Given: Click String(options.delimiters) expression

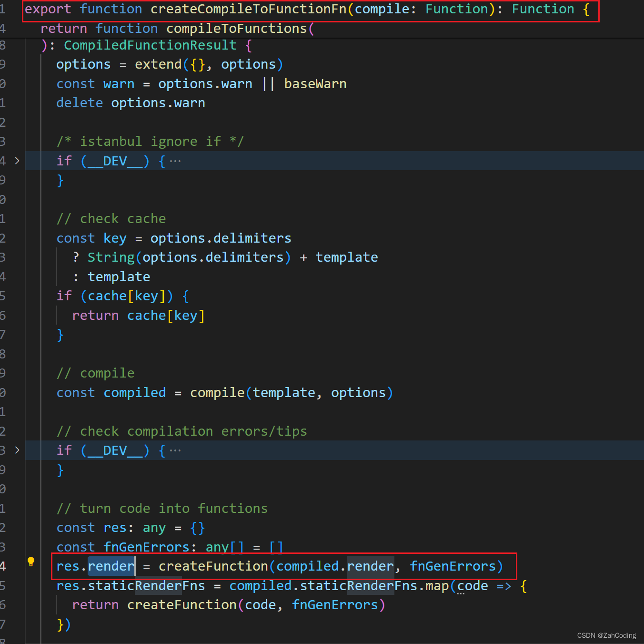Looking at the screenshot, I should 189,257.
